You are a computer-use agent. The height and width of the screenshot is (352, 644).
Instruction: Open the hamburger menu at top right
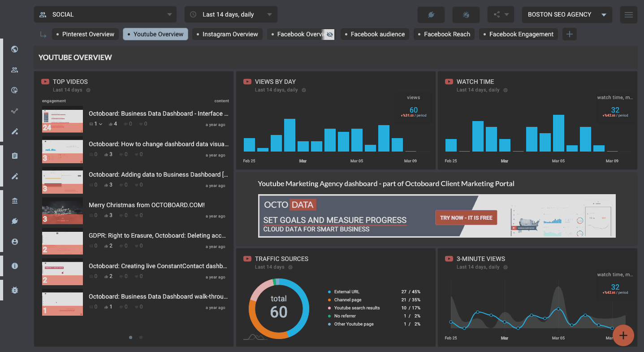pyautogui.click(x=628, y=14)
